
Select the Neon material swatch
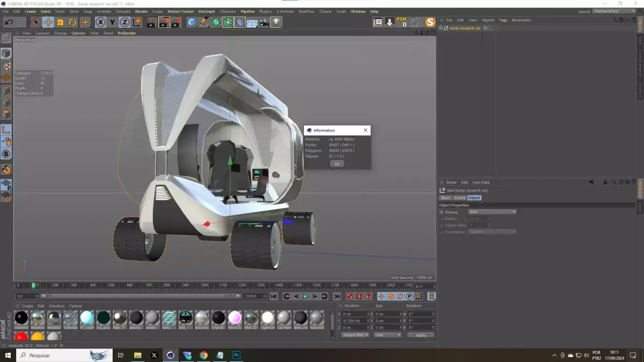[235, 317]
